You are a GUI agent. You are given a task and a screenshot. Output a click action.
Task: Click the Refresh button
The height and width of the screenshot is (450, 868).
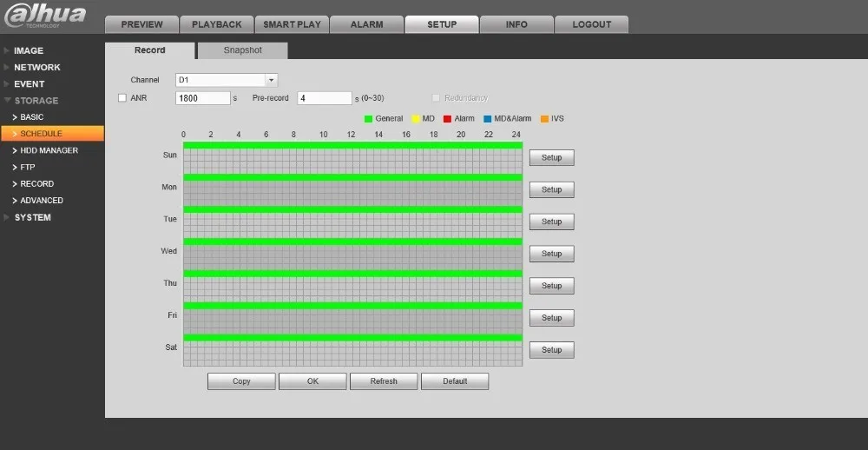(x=384, y=381)
